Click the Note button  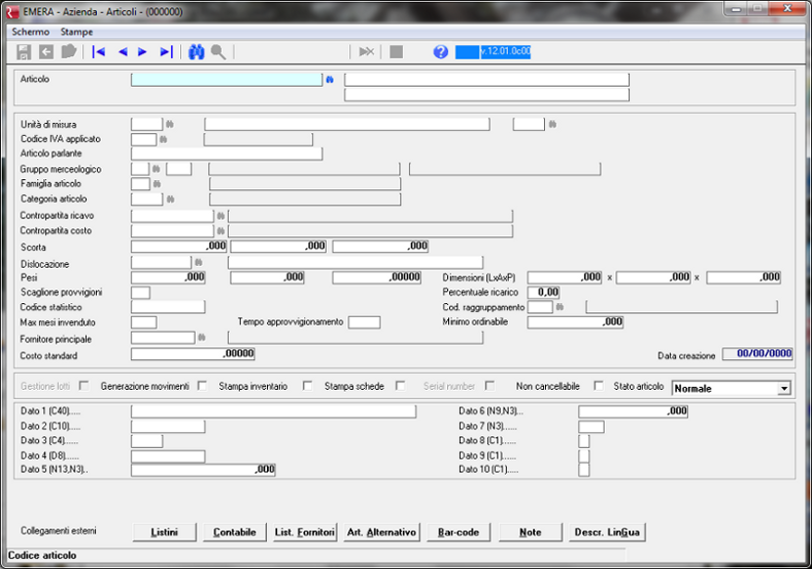tap(530, 532)
